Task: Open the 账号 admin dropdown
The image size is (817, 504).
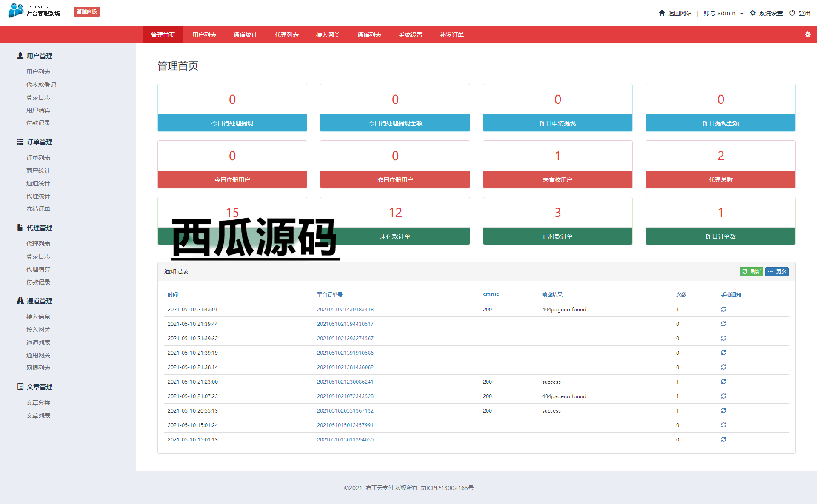Action: [723, 13]
